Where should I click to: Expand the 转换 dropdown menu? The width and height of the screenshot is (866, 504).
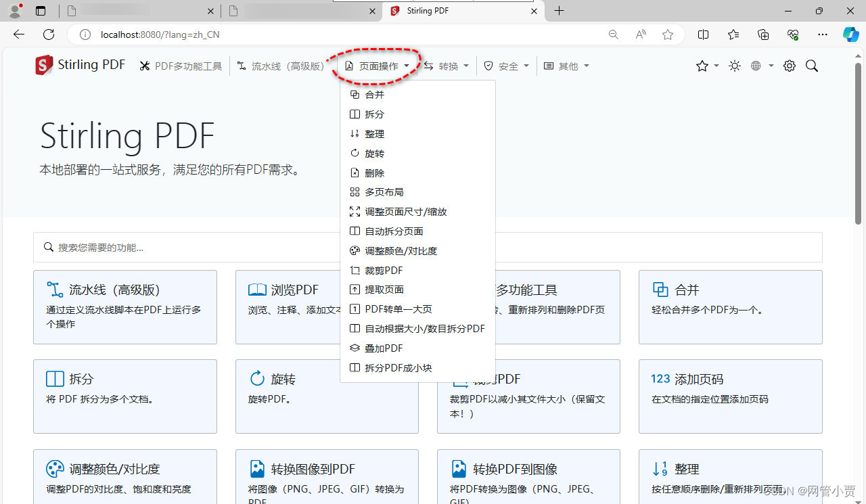click(x=447, y=66)
